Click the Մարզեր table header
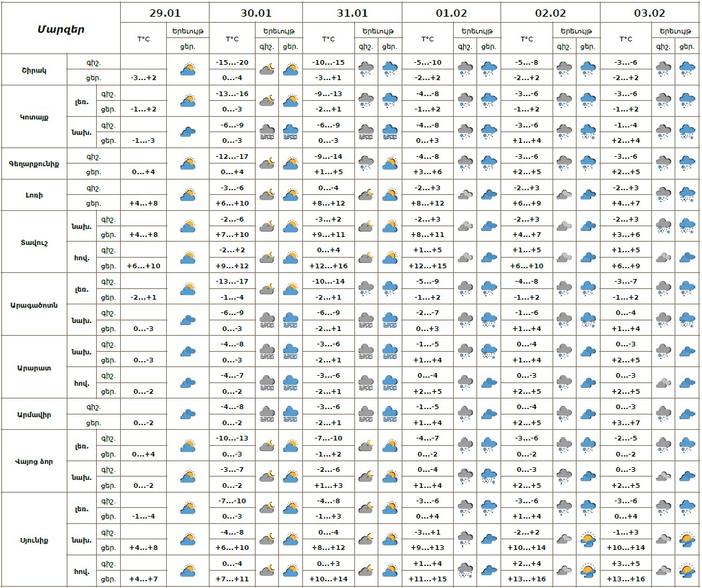Screen dimensions: 702x588 61,29
